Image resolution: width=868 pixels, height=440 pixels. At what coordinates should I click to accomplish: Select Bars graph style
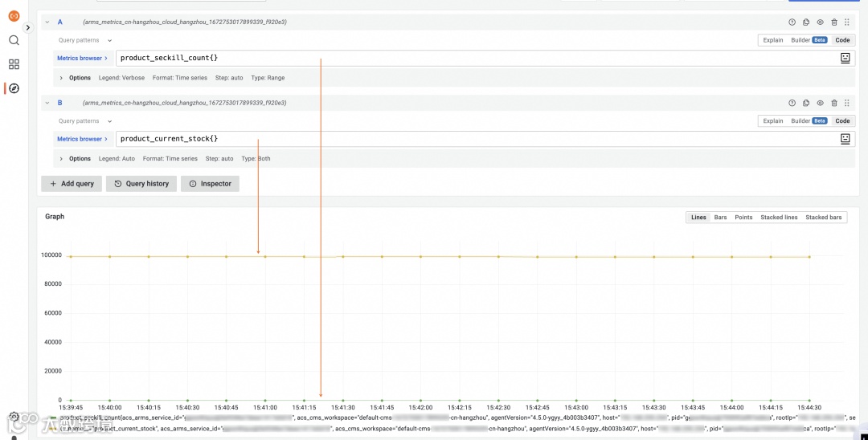coord(720,218)
